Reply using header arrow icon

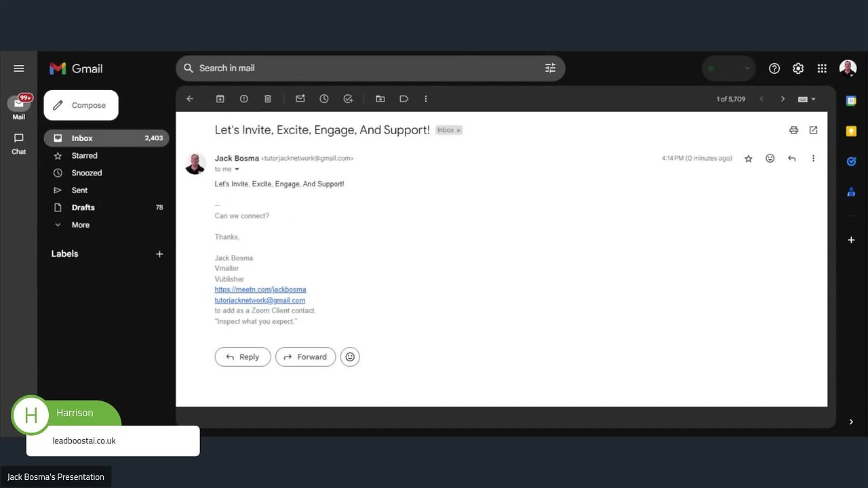[x=791, y=159]
